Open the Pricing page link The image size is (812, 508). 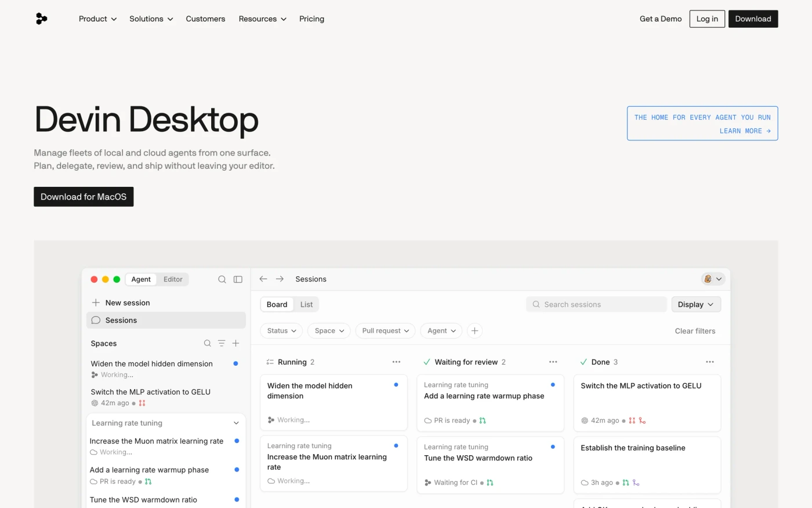pos(311,19)
